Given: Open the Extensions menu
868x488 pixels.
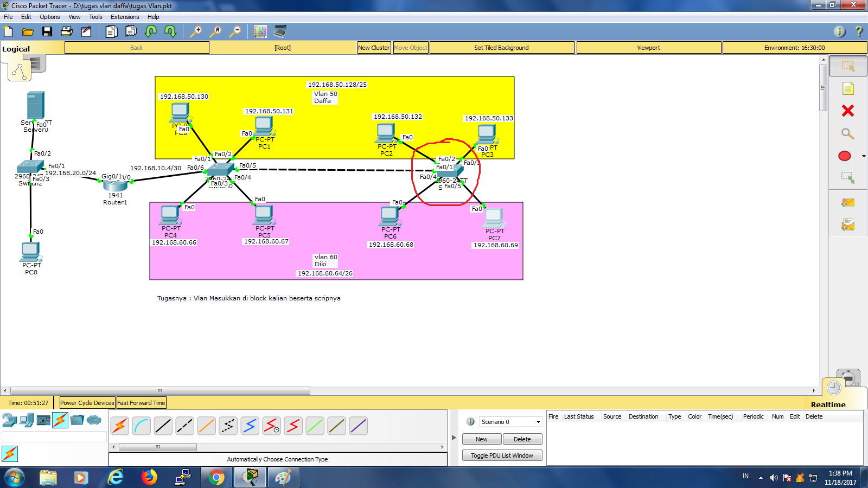Looking at the screenshot, I should [x=125, y=17].
